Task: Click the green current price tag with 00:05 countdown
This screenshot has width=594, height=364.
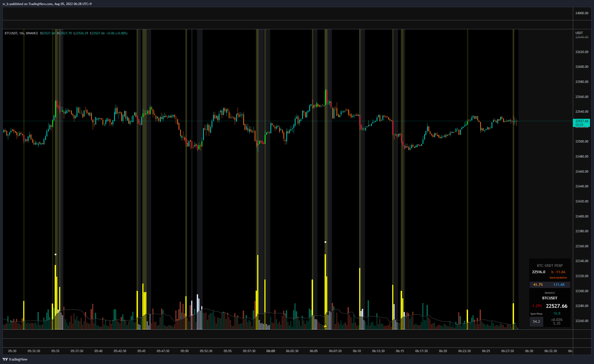Action: (582, 123)
